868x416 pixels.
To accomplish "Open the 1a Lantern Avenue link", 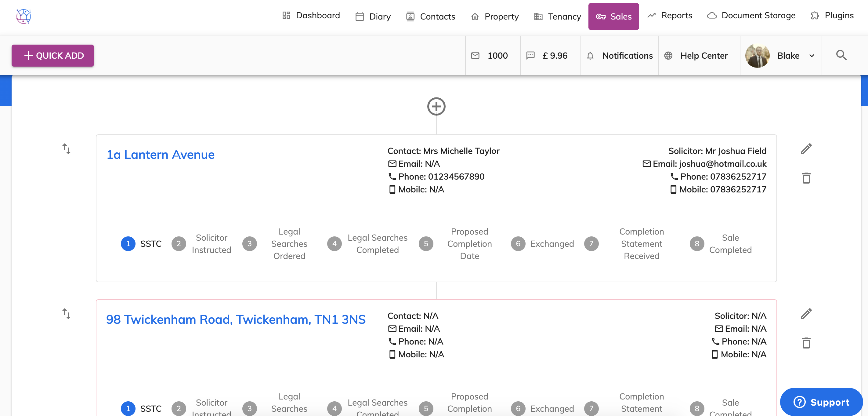I will click(x=161, y=155).
